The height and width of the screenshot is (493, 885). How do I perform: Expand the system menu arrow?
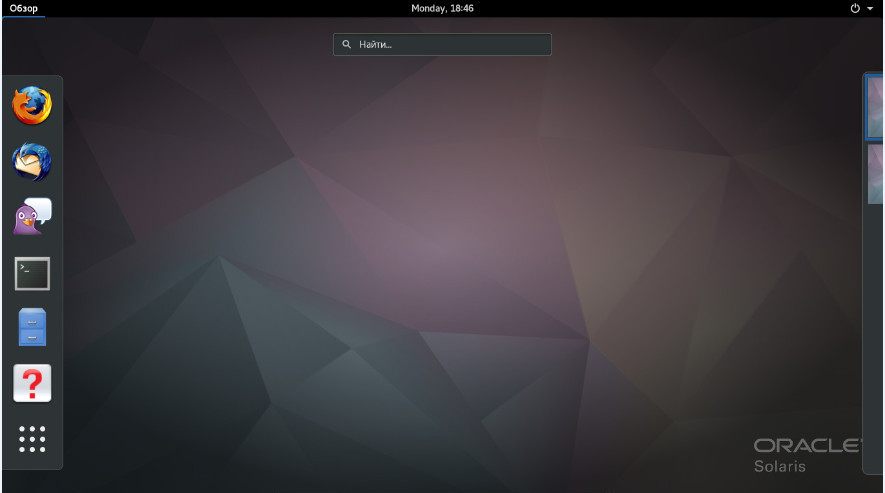tap(870, 8)
